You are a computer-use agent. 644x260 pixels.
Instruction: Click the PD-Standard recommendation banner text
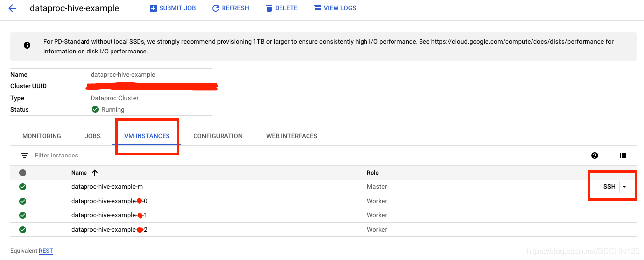[328, 47]
